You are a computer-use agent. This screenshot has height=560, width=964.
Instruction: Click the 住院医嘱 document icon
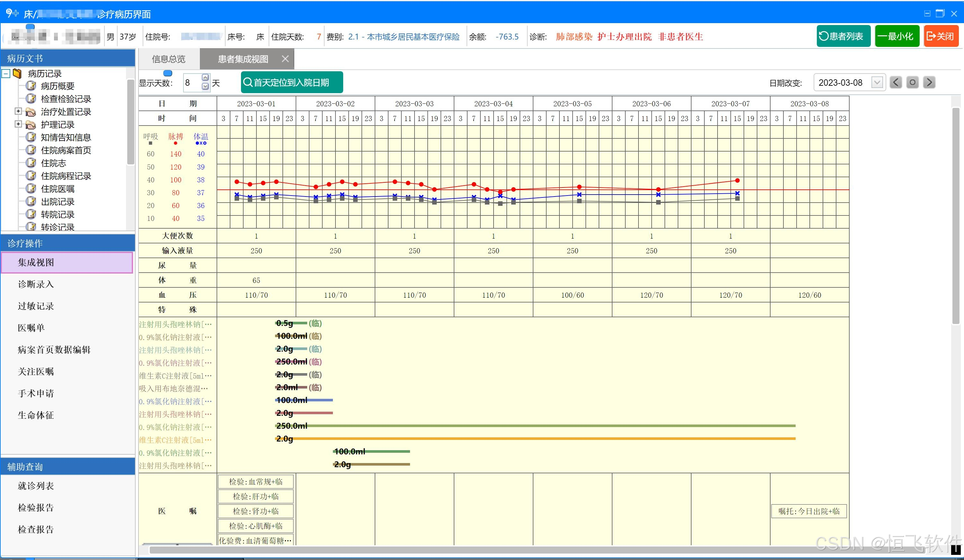(x=31, y=189)
